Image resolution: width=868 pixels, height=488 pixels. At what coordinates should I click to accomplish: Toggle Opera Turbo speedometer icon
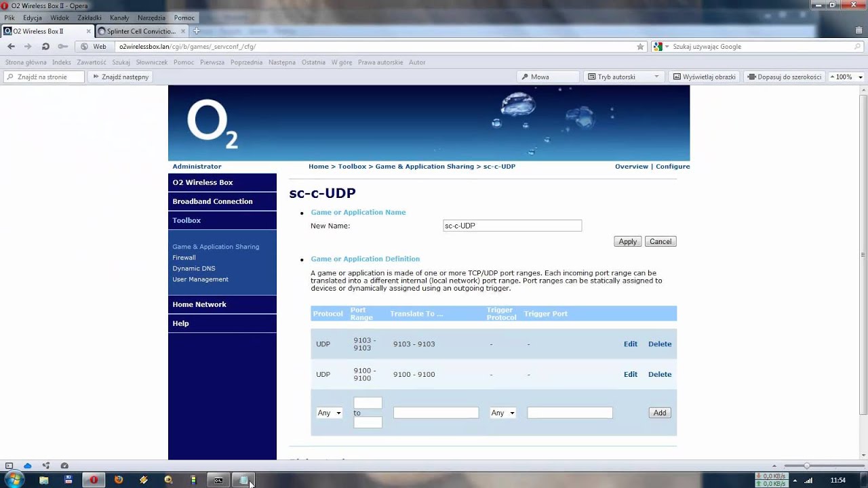[64, 466]
